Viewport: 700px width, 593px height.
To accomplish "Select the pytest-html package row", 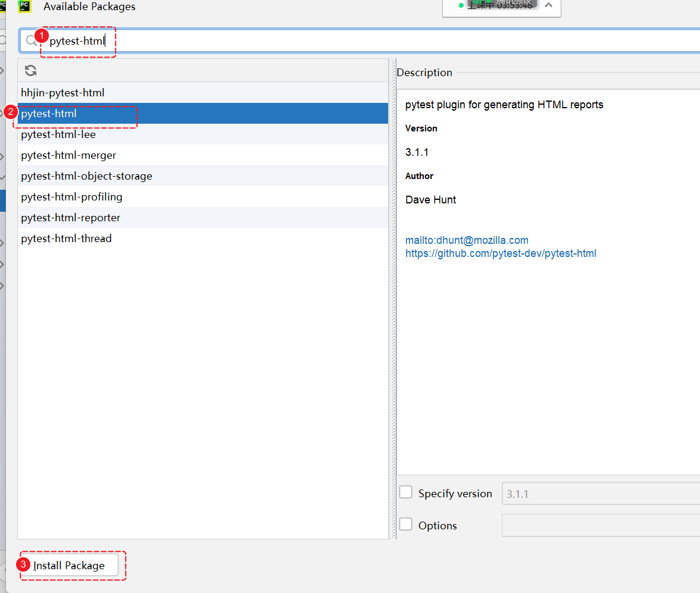I will coord(203,114).
